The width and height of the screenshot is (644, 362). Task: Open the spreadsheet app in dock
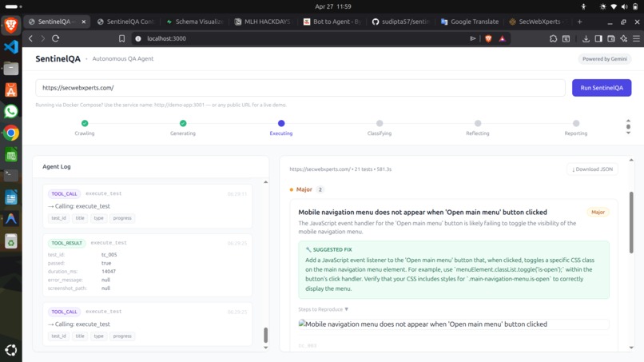11,155
